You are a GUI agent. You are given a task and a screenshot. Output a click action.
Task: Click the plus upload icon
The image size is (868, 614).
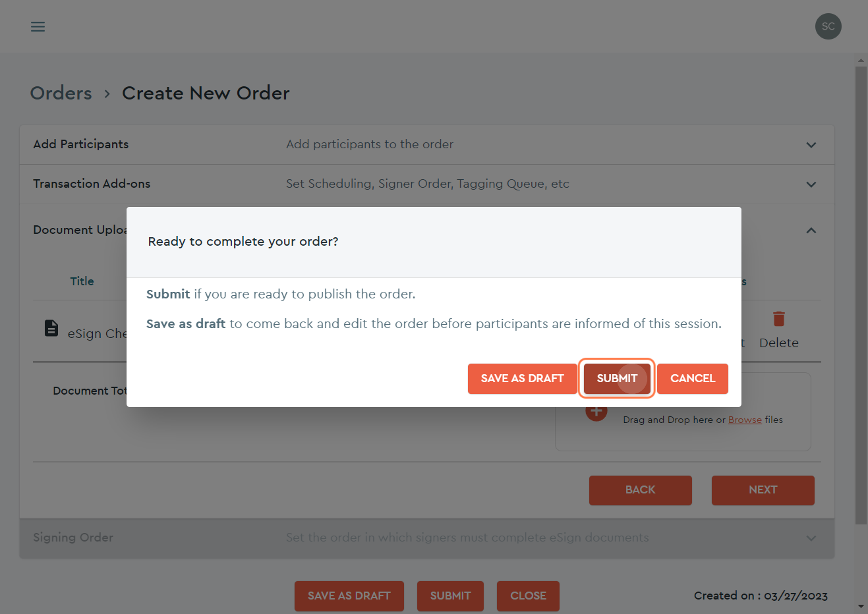click(596, 412)
